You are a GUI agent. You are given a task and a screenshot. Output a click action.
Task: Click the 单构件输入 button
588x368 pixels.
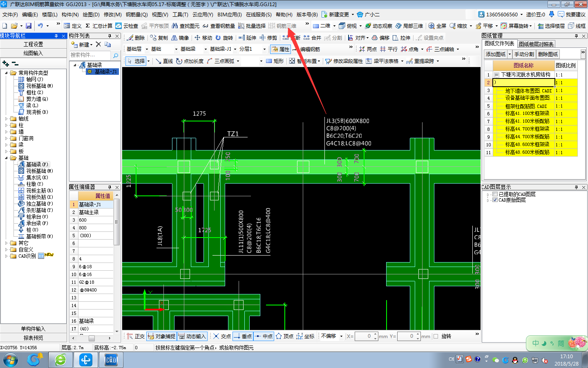(33, 329)
